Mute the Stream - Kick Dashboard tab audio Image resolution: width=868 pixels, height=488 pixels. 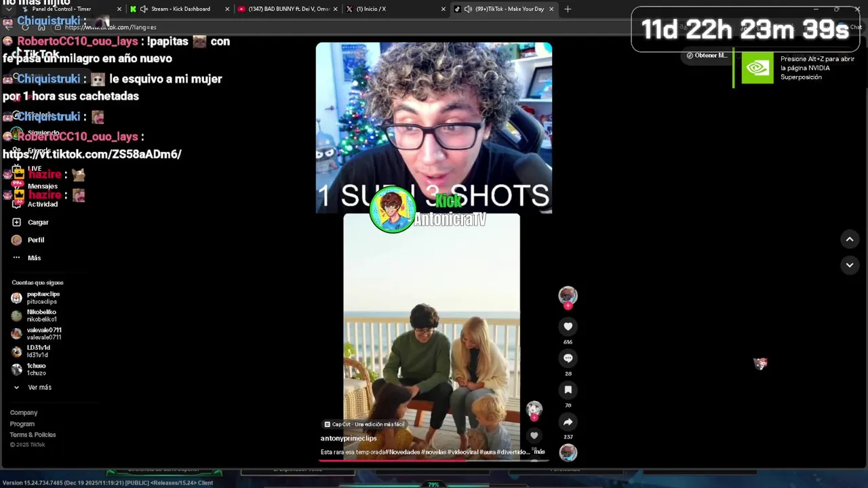coord(144,9)
